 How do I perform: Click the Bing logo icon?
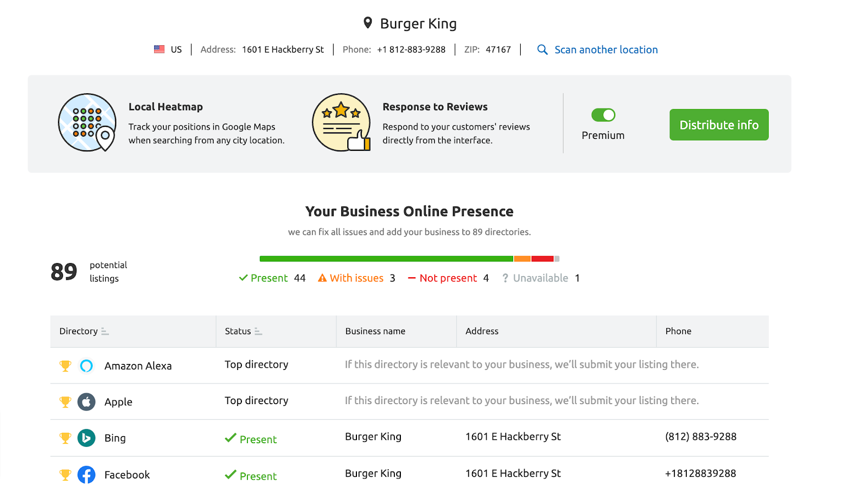pos(86,438)
